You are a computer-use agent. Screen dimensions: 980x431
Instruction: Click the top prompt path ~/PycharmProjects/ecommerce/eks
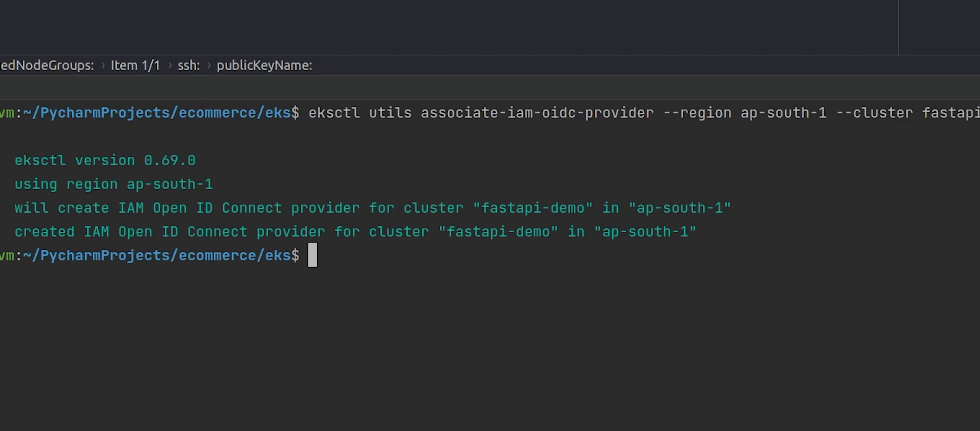157,113
